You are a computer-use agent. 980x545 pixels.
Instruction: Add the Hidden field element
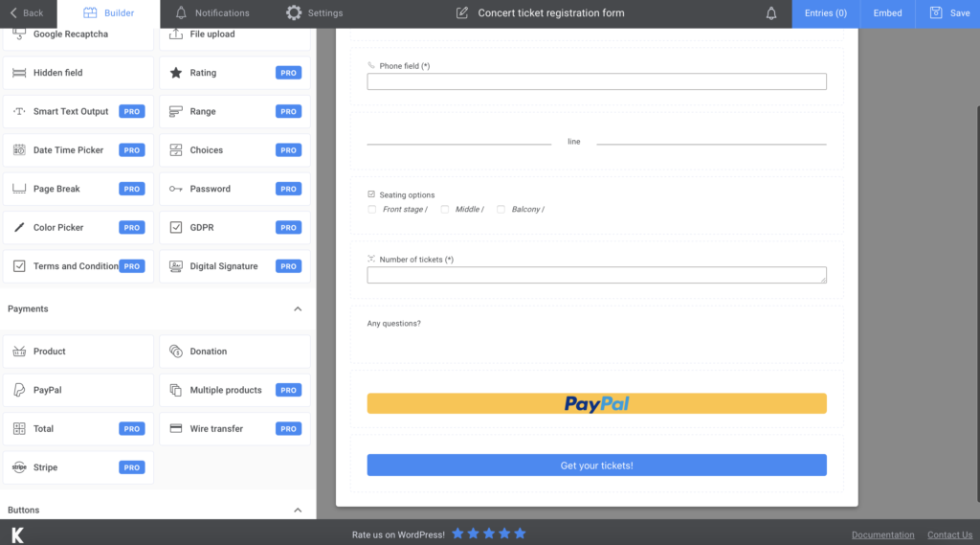78,73
